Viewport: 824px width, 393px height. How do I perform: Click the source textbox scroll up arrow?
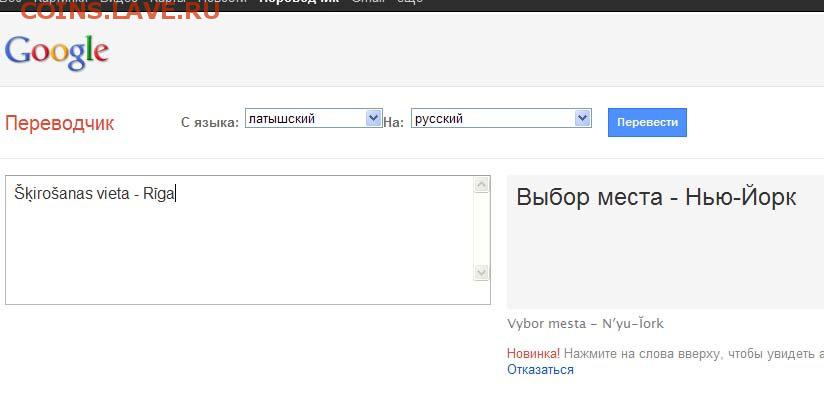pos(481,185)
